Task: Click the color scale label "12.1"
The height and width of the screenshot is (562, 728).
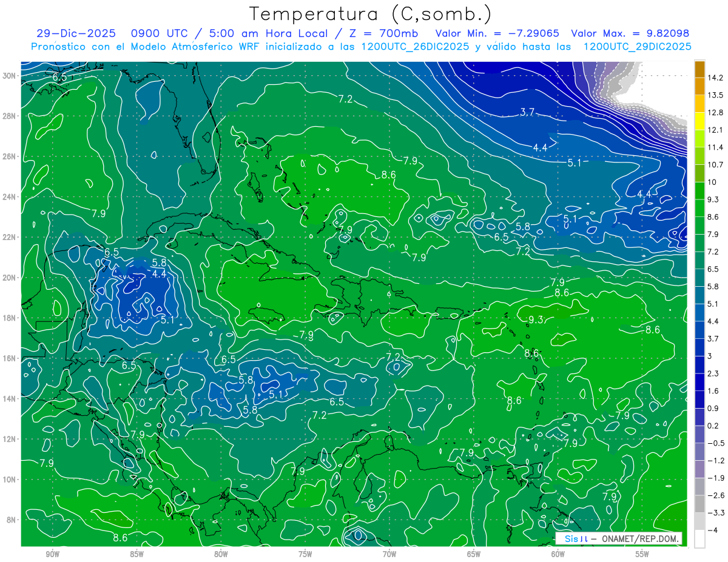Action: tap(715, 130)
